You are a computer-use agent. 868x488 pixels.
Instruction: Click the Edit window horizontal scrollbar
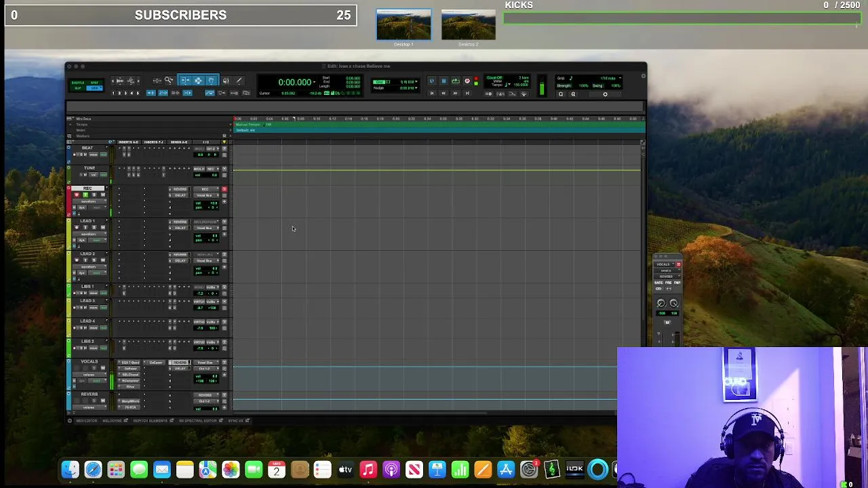tap(359, 411)
